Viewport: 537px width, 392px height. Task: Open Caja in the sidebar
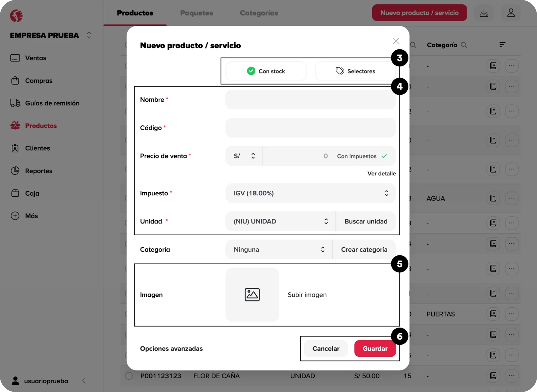point(32,193)
